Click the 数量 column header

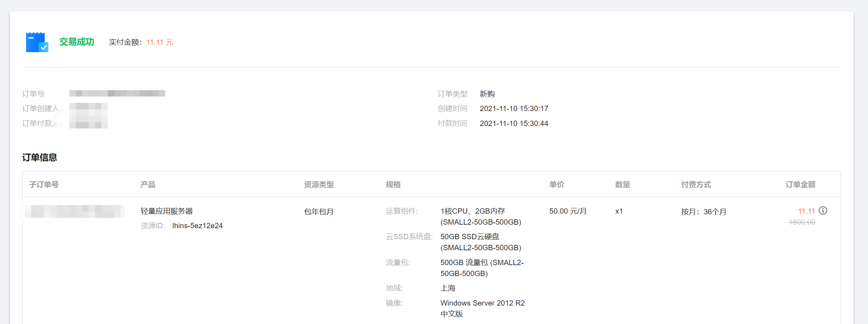623,185
